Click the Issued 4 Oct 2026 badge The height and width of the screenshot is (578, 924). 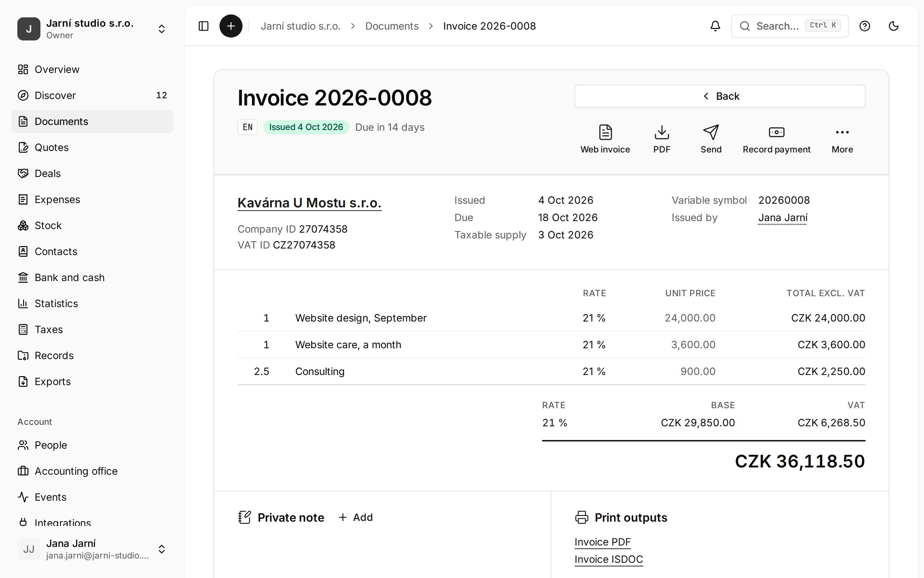(x=306, y=127)
